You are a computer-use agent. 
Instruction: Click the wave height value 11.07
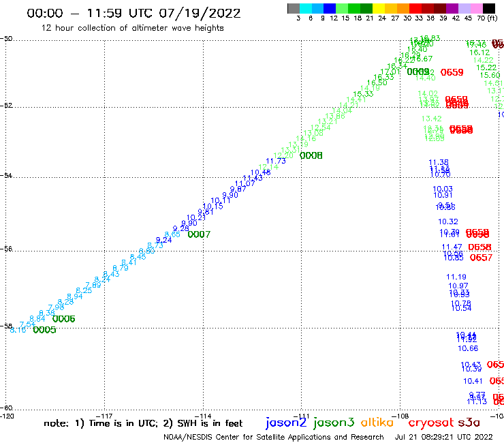[x=245, y=184]
